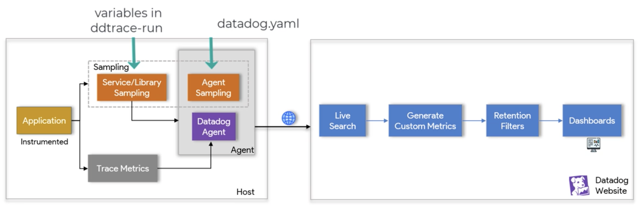Select the Service/Library Sampling box

[132, 87]
